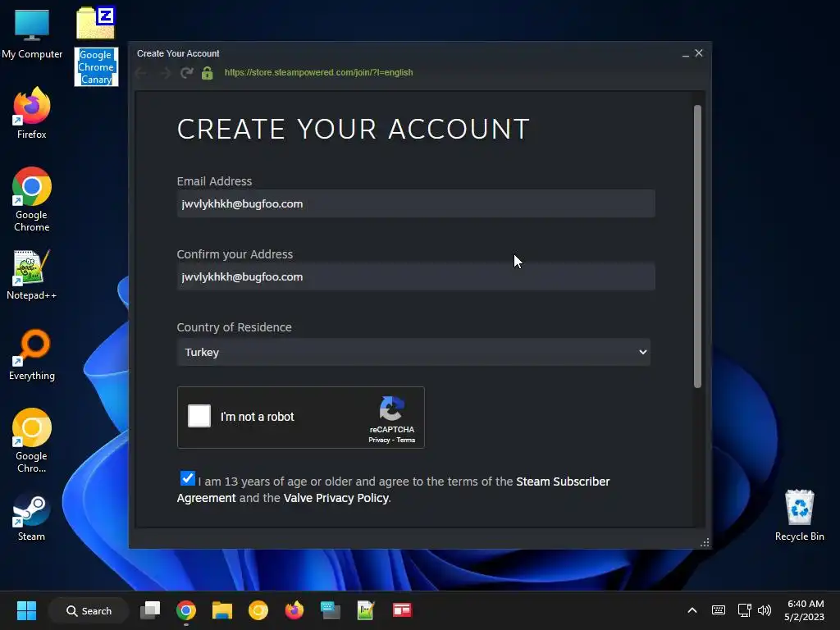Open the teal monitor app on taskbar
The height and width of the screenshot is (630, 840).
pos(330,610)
